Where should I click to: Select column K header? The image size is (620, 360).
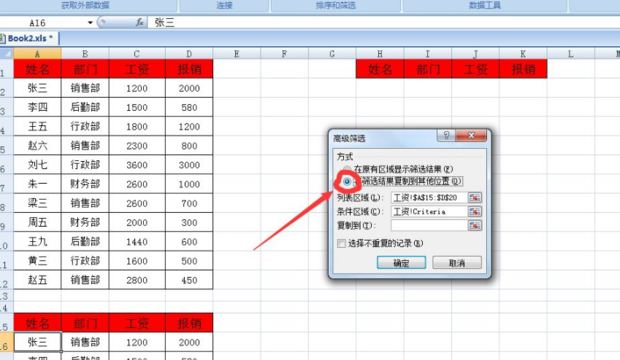pos(524,54)
